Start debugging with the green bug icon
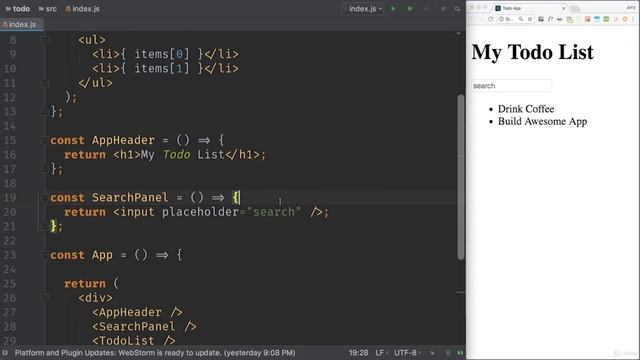 tap(410, 9)
